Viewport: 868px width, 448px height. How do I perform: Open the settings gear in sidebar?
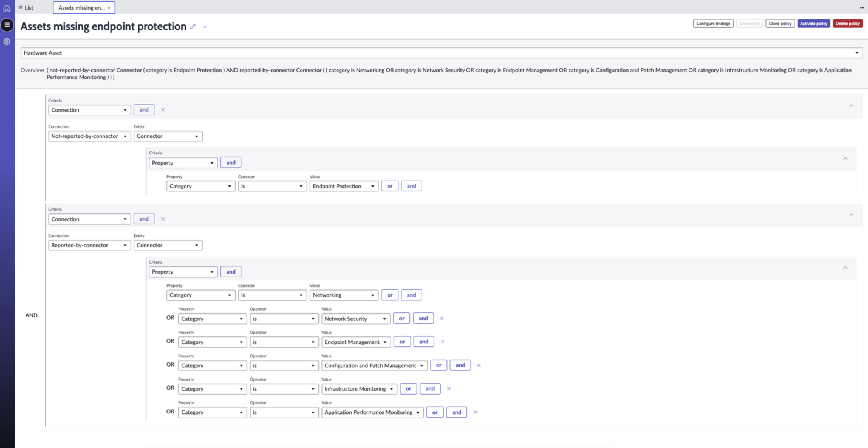pos(7,41)
